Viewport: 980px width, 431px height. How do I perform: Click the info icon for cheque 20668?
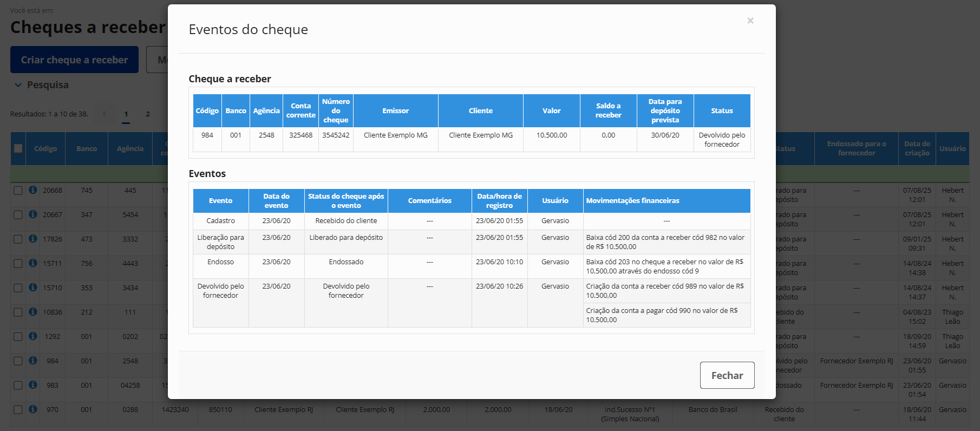[x=33, y=190]
